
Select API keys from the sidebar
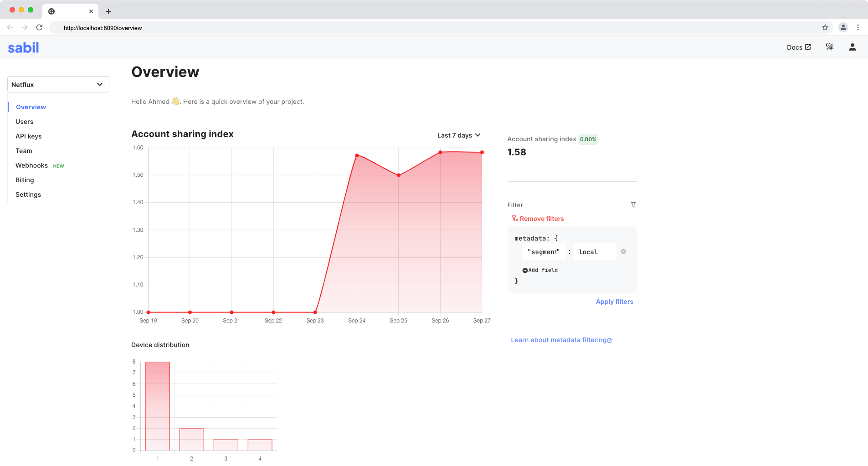tap(29, 136)
